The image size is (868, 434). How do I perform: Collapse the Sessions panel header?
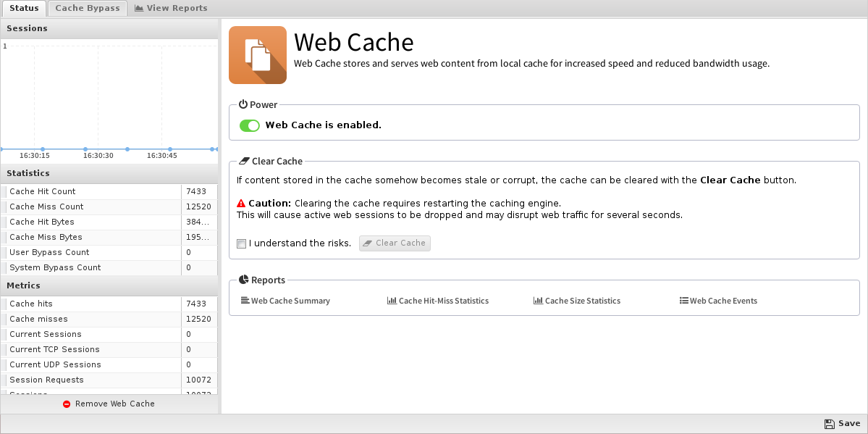[x=109, y=28]
